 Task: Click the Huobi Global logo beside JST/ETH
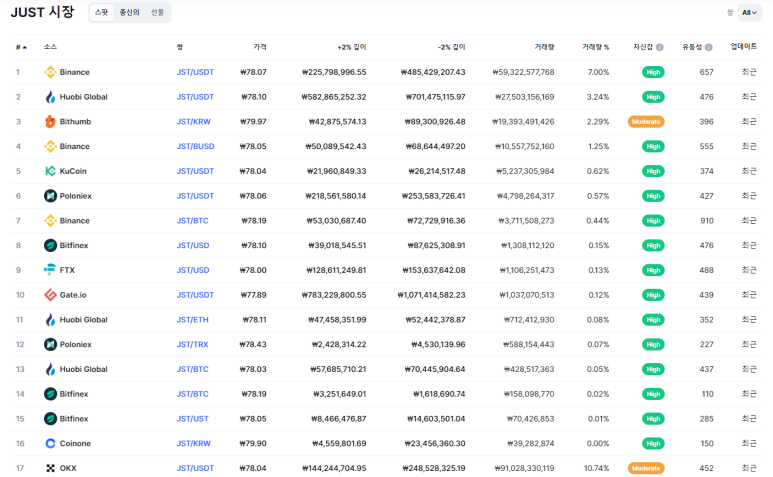50,320
